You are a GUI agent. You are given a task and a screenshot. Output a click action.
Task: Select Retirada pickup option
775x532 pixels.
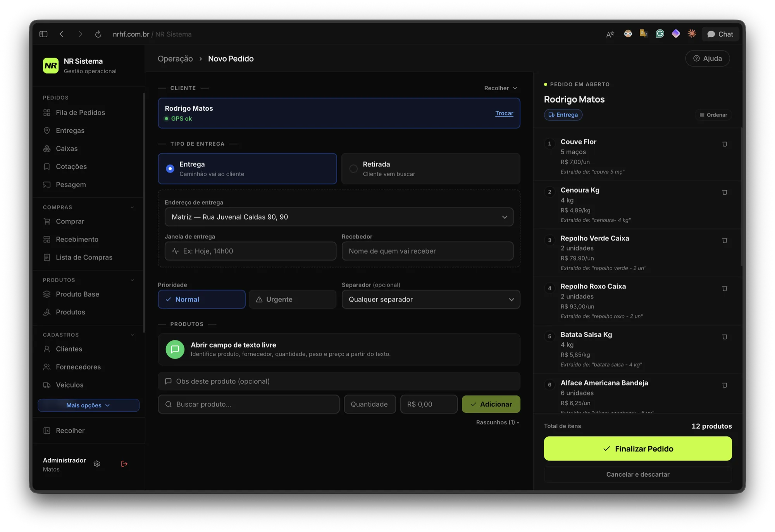[x=431, y=169]
